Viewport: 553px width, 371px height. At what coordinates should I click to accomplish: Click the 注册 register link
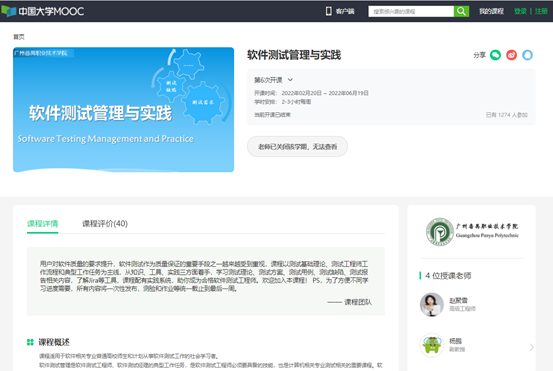coord(541,11)
